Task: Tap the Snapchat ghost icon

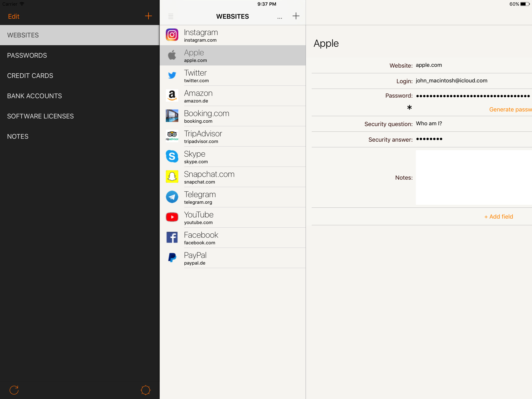Action: [172, 177]
